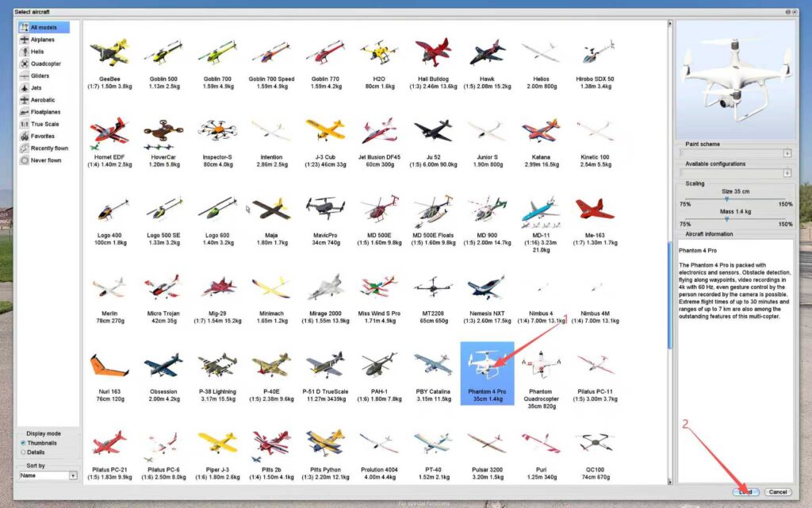Viewport: 812px width, 508px height.
Task: Select Airplanes in the category list
Action: (42, 40)
